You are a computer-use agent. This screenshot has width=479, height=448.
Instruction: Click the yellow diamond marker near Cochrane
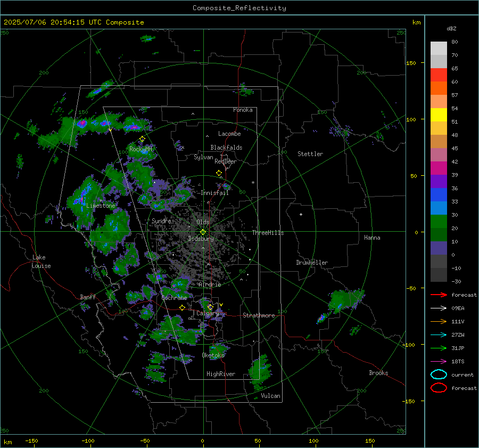(182, 308)
